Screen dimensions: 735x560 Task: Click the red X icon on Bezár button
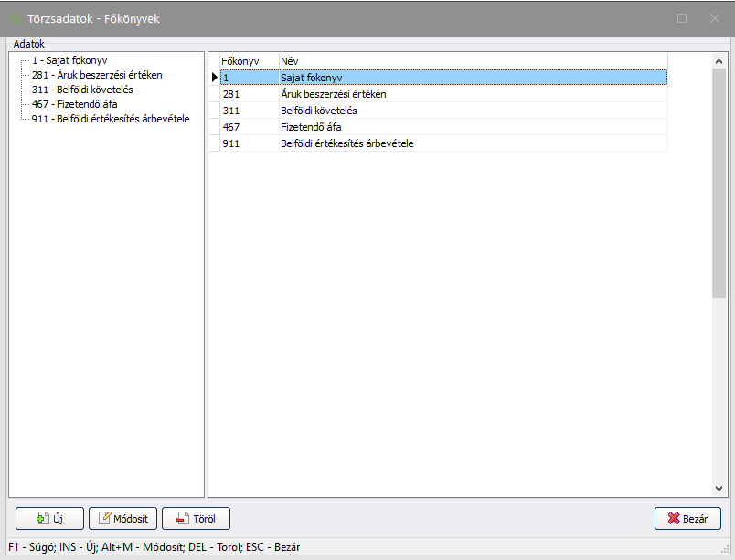pyautogui.click(x=675, y=519)
